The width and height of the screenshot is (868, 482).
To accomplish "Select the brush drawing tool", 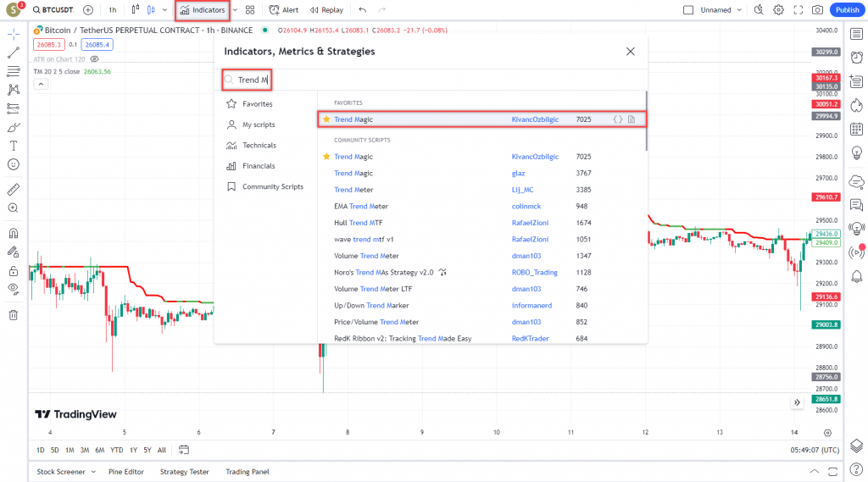I will pos(14,127).
